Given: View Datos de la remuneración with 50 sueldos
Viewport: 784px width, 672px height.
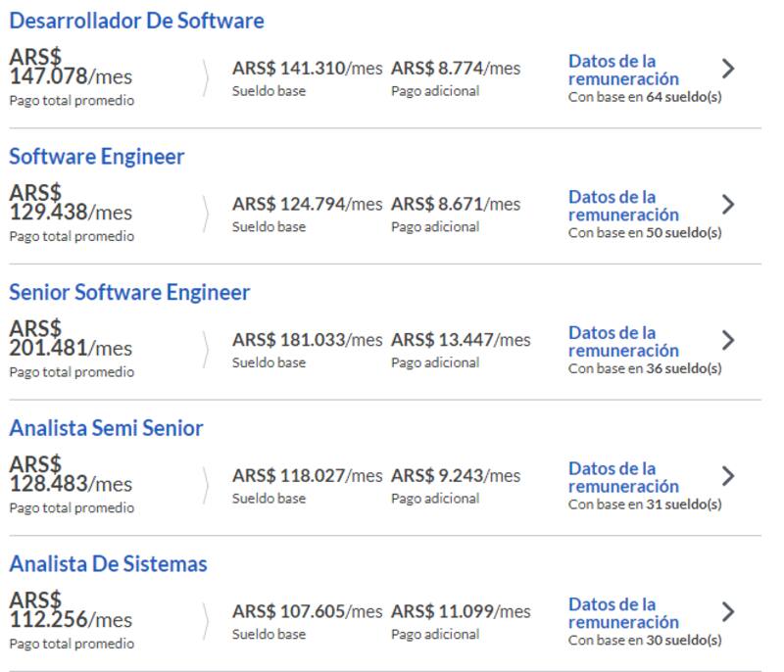Looking at the screenshot, I should (623, 206).
